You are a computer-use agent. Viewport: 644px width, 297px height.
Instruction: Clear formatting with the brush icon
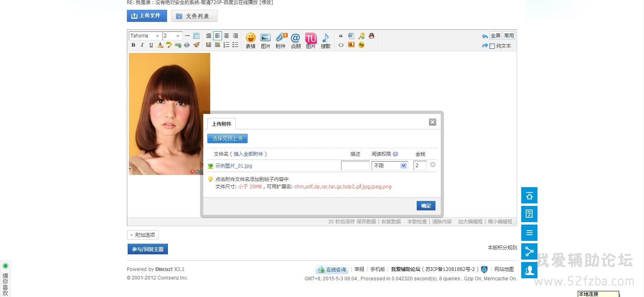click(x=196, y=45)
